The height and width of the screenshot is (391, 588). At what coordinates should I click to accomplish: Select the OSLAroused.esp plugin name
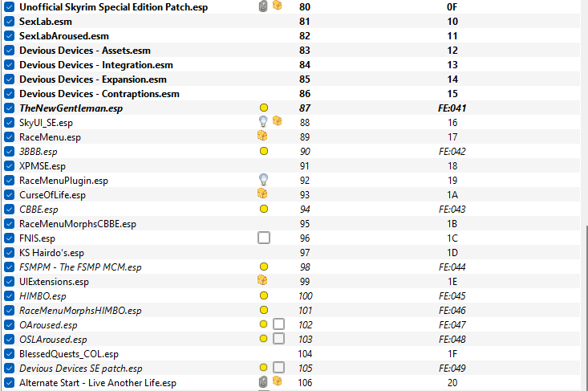click(x=53, y=340)
